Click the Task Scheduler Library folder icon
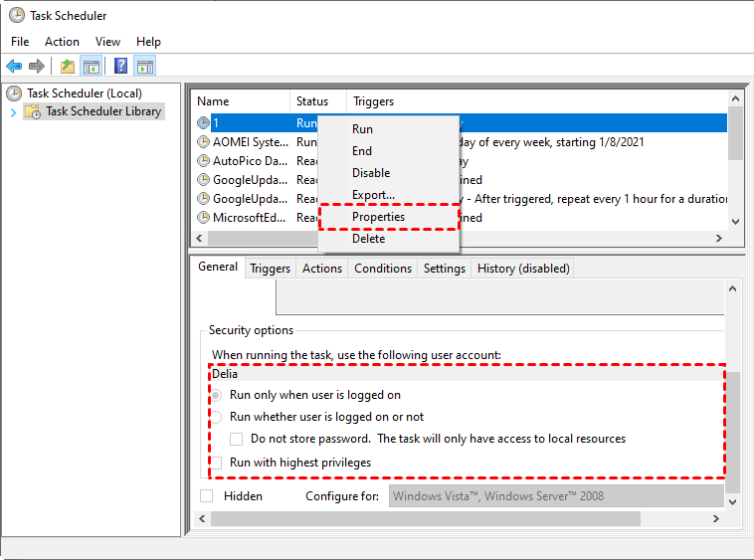This screenshot has width=754, height=560. tap(33, 111)
